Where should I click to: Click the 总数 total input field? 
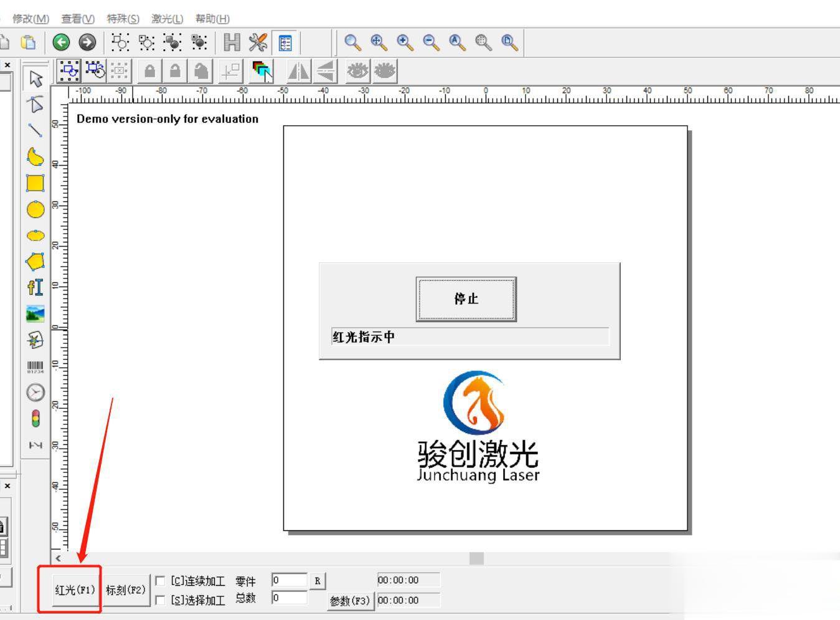(x=290, y=598)
